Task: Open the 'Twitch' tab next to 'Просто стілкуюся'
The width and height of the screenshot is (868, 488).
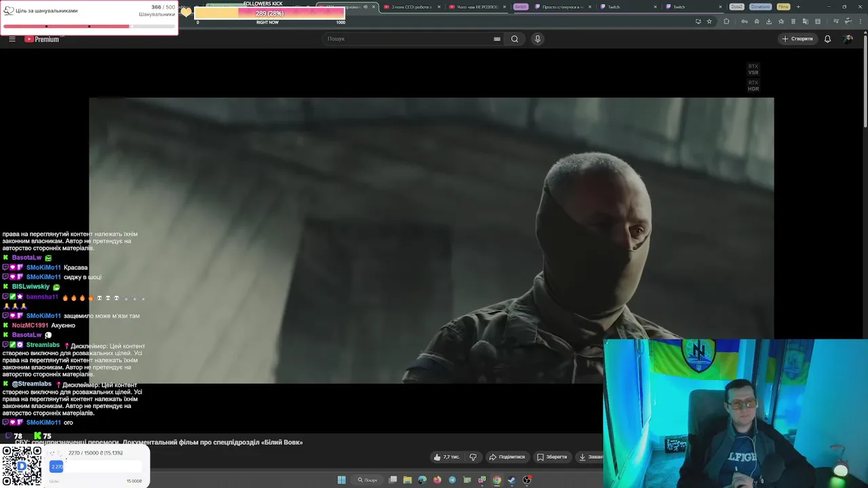Action: coord(627,7)
